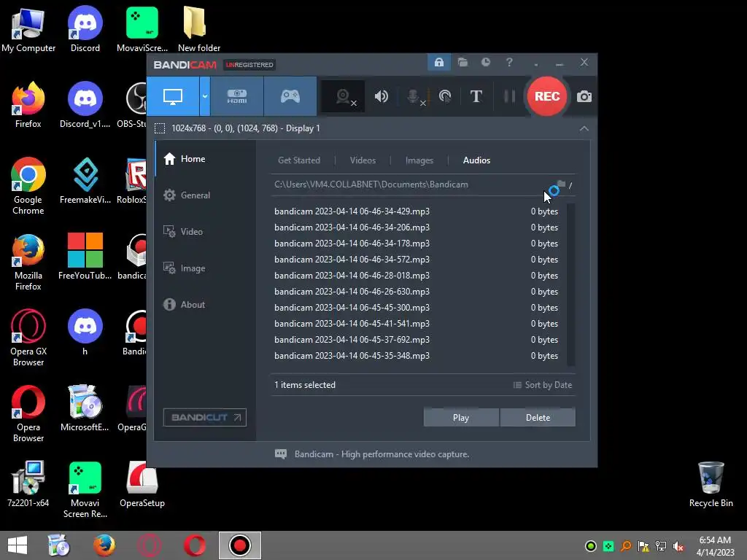Select bandicam 2023-04-14 06-45-35-348.mp3
Viewport: 747px width, 560px height.
[x=416, y=356]
